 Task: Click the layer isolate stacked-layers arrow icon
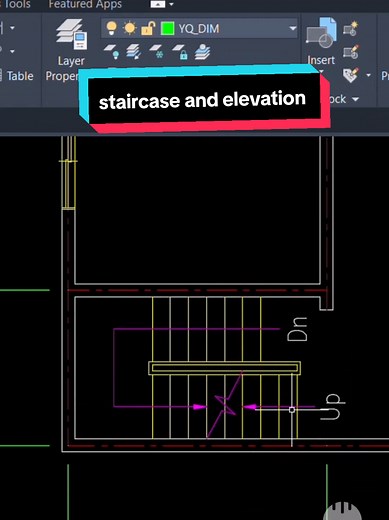(x=134, y=52)
